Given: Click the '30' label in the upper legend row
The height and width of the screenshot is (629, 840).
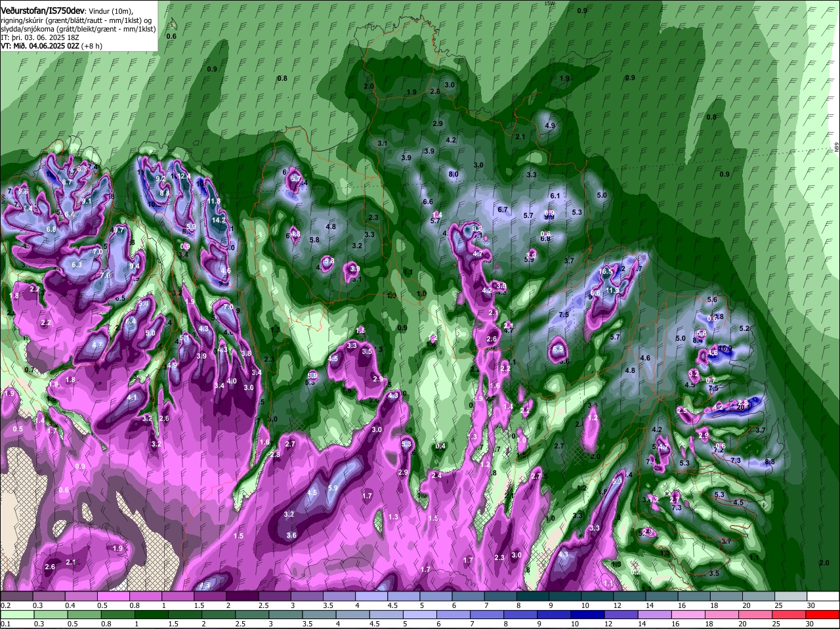Looking at the screenshot, I should (x=811, y=605).
